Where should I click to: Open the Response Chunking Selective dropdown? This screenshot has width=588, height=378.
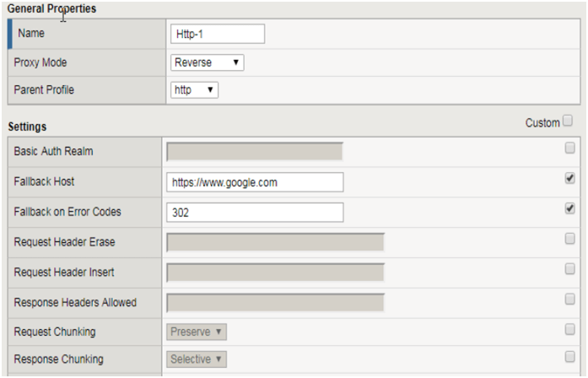coord(197,359)
